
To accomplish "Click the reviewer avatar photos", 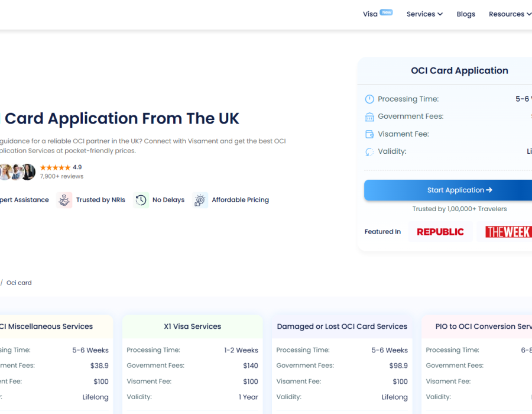I will click(18, 172).
